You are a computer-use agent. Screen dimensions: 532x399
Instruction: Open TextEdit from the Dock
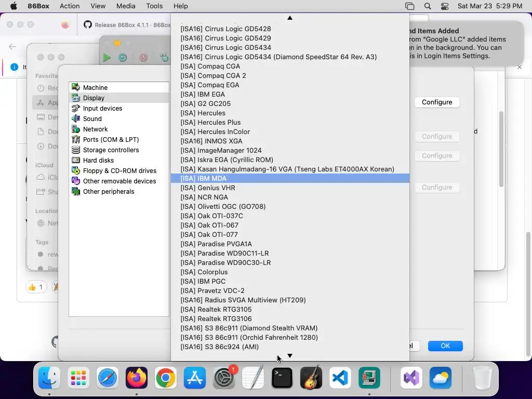click(x=253, y=378)
